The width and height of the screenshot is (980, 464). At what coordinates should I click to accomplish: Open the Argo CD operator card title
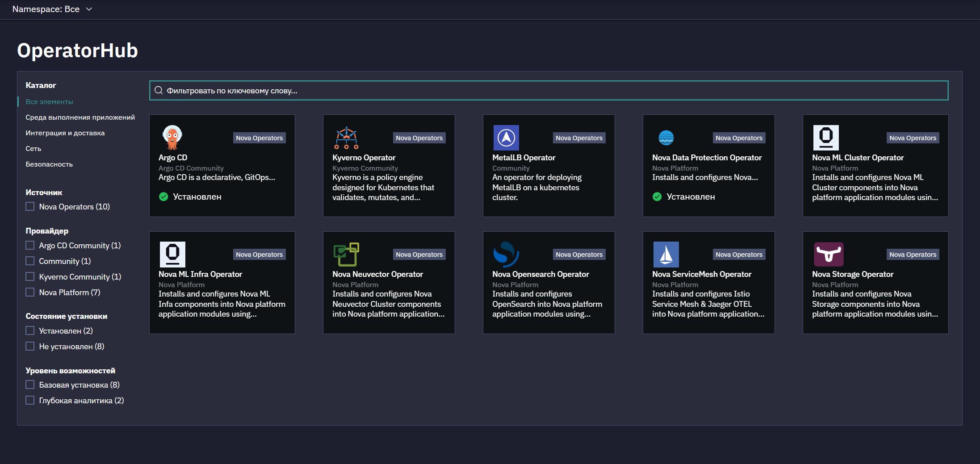[173, 158]
